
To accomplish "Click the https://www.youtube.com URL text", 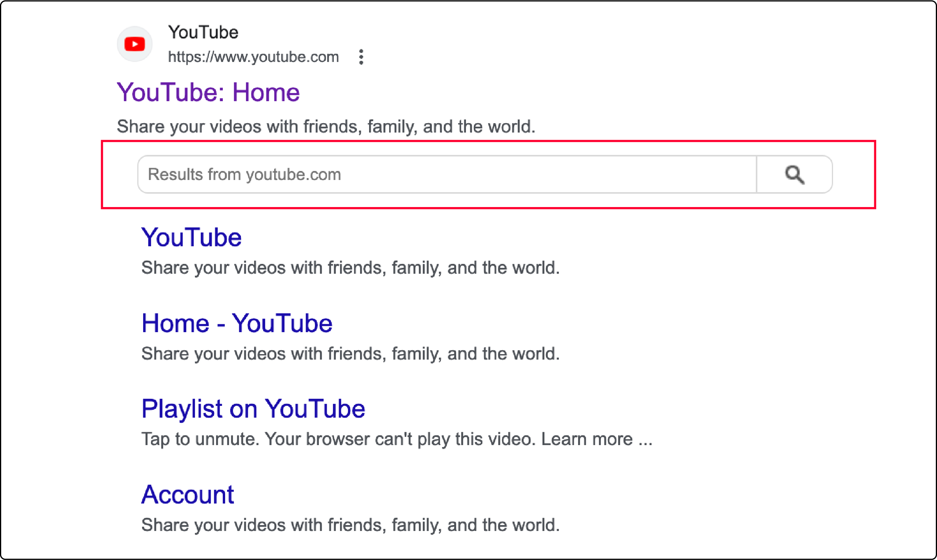I will coord(253,57).
